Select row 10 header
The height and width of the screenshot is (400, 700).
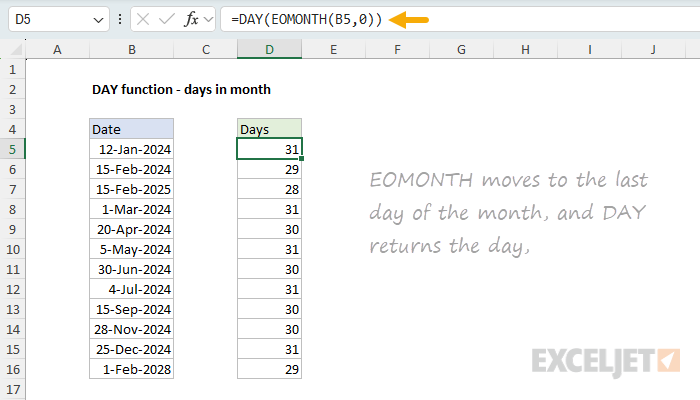click(12, 250)
